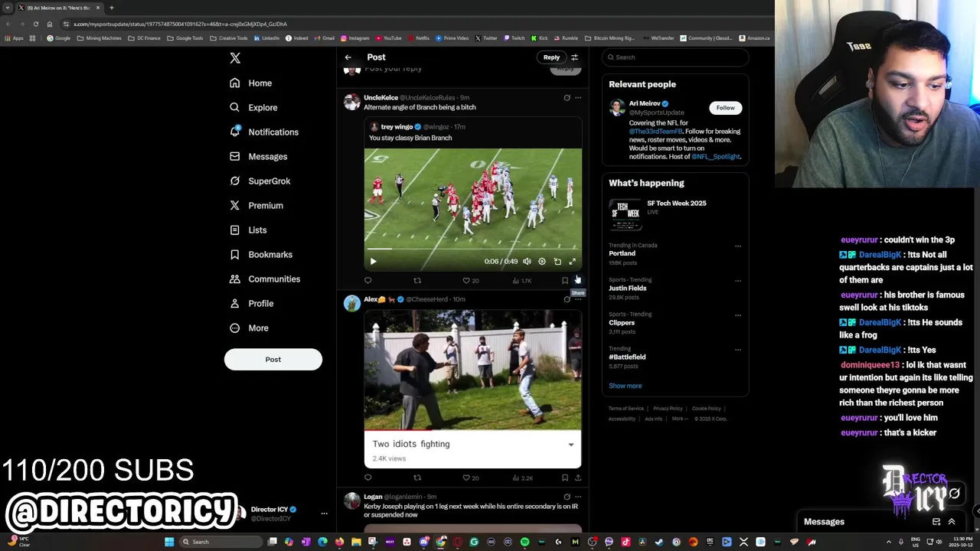
Task: Open trey wingo's quoted post
Action: pyautogui.click(x=473, y=132)
